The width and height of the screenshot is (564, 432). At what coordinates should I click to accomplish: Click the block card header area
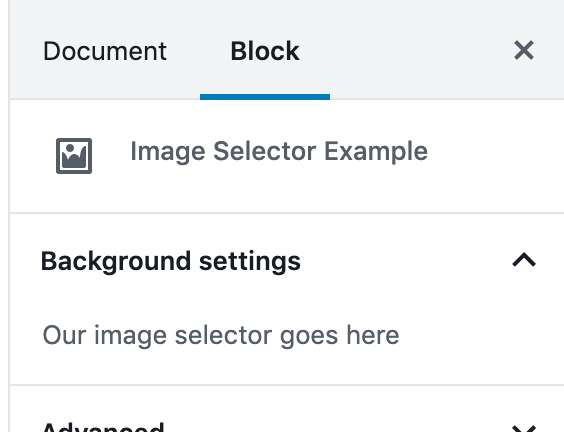coord(287,156)
